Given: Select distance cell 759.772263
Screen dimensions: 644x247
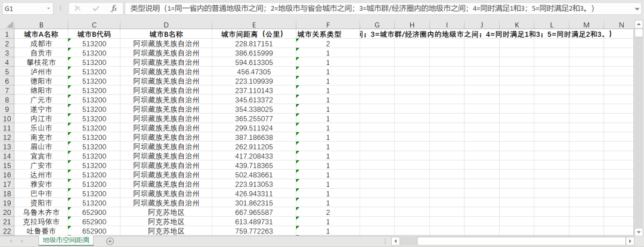Looking at the screenshot, I should click(254, 231).
